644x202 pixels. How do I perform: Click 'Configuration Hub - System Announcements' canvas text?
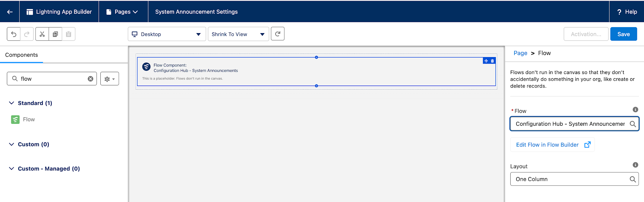(196, 71)
